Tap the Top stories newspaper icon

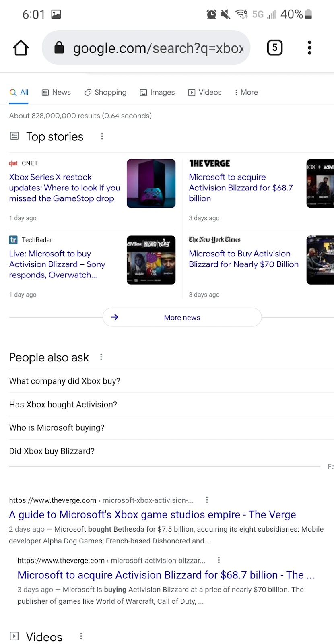click(14, 136)
